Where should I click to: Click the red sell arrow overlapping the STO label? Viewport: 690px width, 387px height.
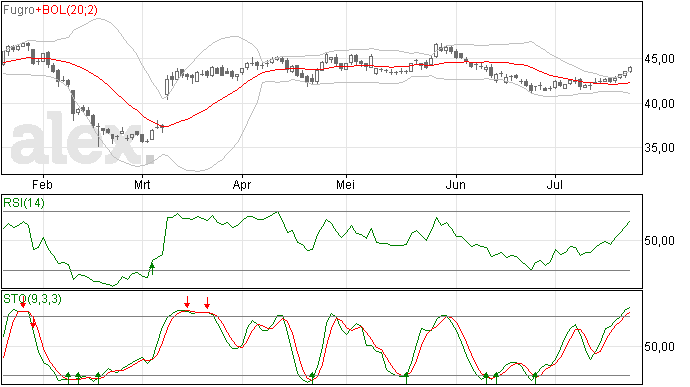pyautogui.click(x=23, y=303)
